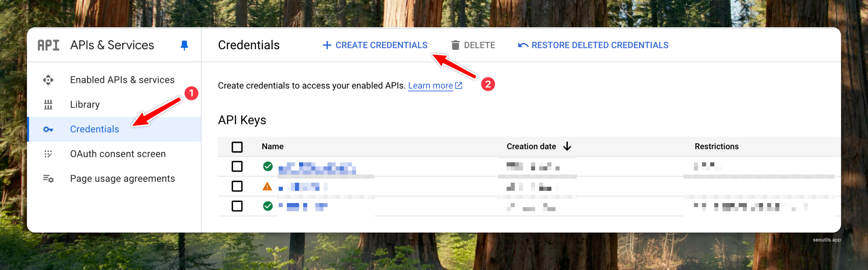
Task: Click the orange warning triangle icon
Action: (x=267, y=186)
